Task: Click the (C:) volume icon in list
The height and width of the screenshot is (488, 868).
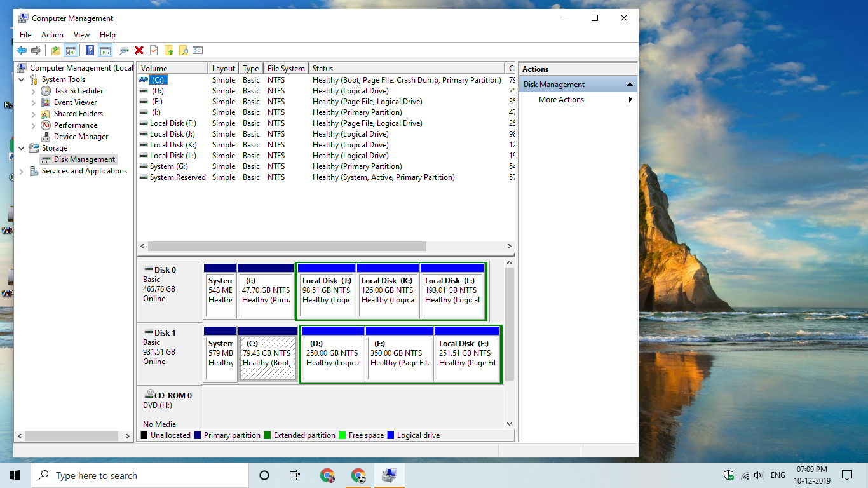Action: click(x=144, y=80)
